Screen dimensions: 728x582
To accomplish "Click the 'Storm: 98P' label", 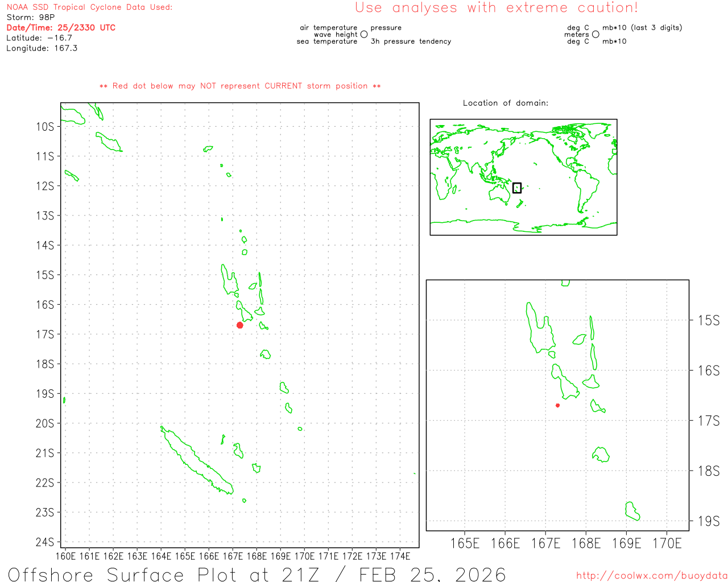I will [30, 18].
